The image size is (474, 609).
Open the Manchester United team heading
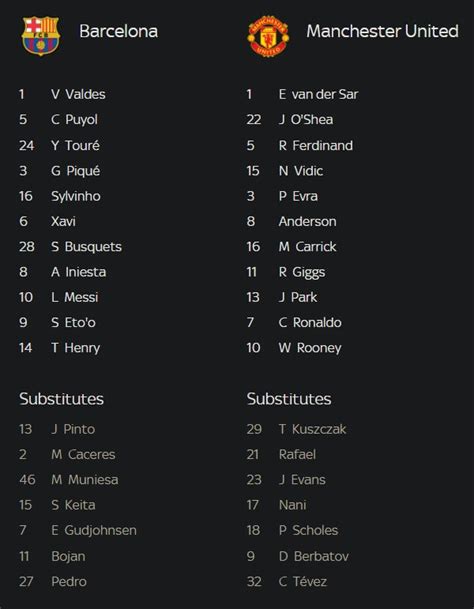[x=382, y=31]
